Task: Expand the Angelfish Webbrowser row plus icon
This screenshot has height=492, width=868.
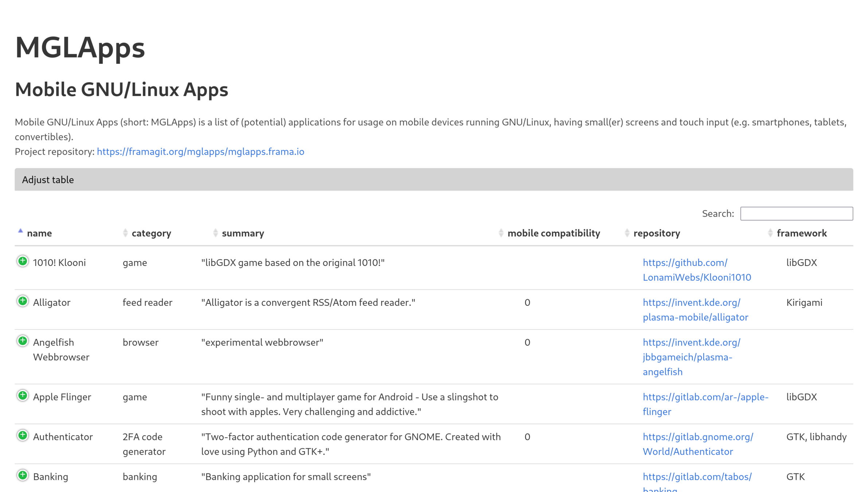Action: click(23, 341)
